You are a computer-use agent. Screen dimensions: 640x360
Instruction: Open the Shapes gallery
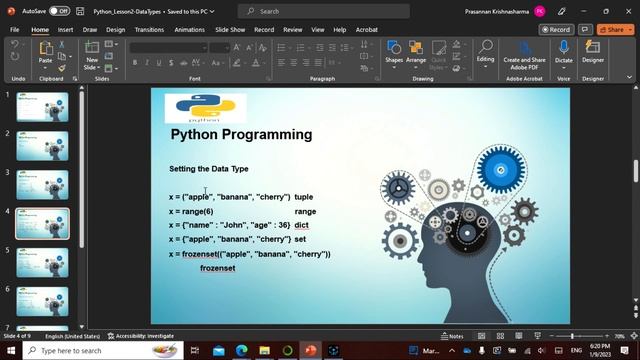pos(394,55)
